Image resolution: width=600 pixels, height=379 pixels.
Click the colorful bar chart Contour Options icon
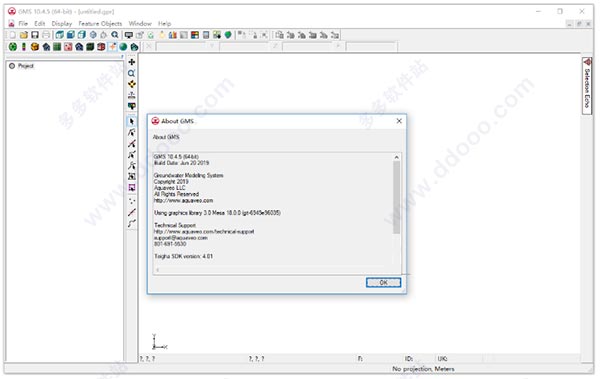tap(173, 35)
